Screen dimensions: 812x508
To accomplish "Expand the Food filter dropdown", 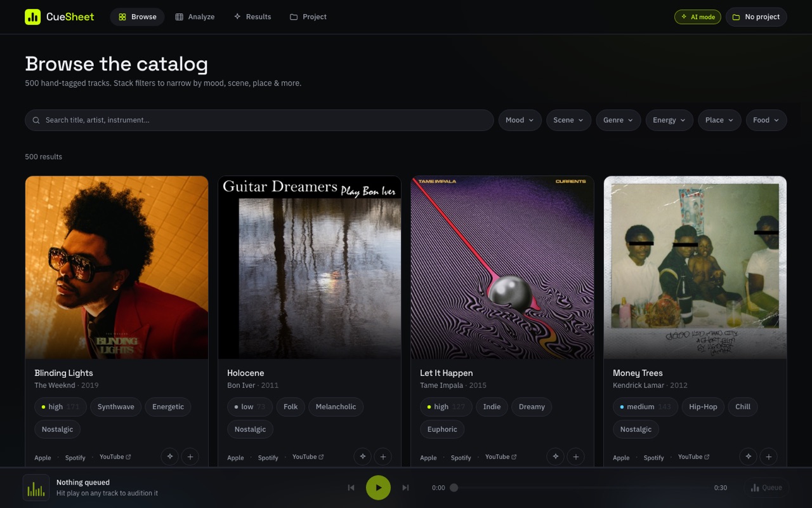I will [766, 120].
